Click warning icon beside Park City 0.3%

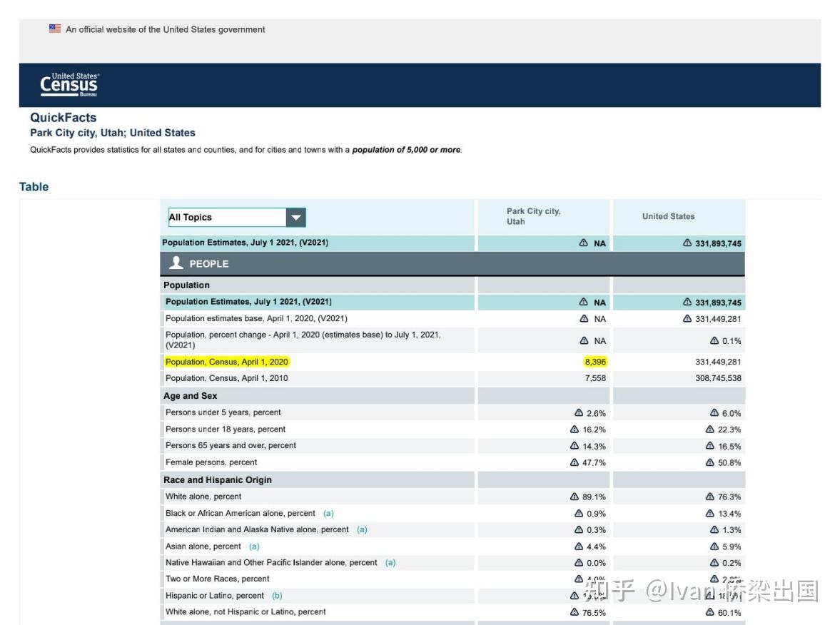579,529
